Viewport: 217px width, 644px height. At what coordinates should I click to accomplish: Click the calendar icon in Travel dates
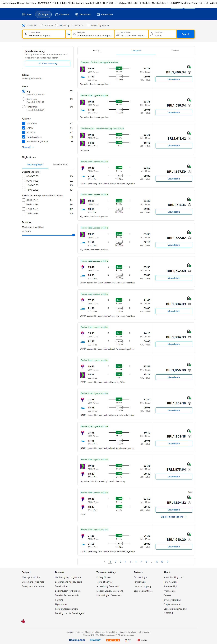117,34
